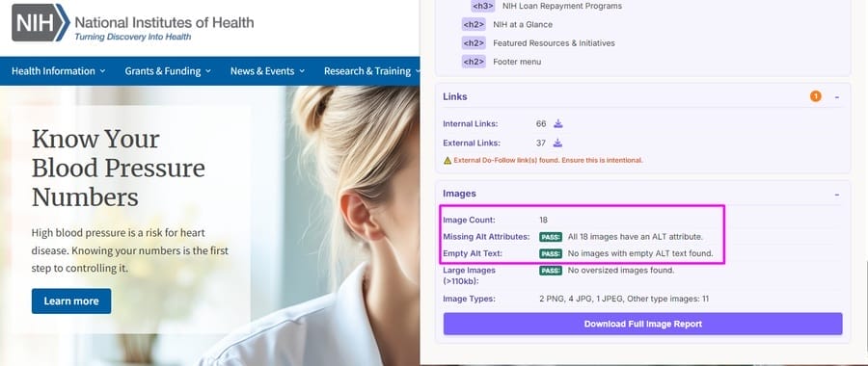Click the h2 tag beside Footer menu
868x366 pixels.
tap(474, 62)
